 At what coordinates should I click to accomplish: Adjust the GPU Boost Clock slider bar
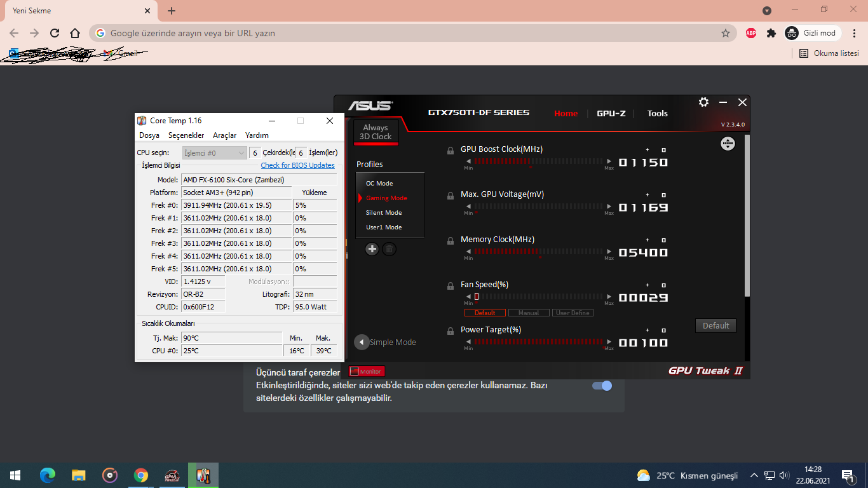(x=539, y=161)
